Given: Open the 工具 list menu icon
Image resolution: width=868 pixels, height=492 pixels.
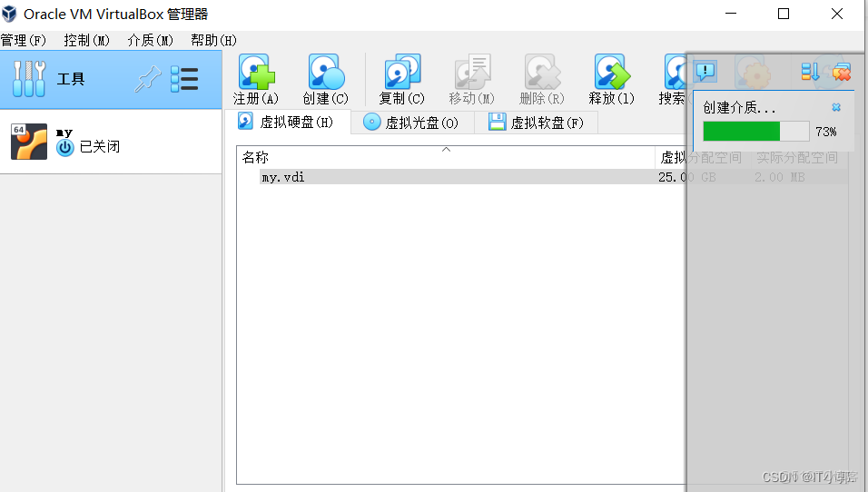Looking at the screenshot, I should [x=184, y=79].
